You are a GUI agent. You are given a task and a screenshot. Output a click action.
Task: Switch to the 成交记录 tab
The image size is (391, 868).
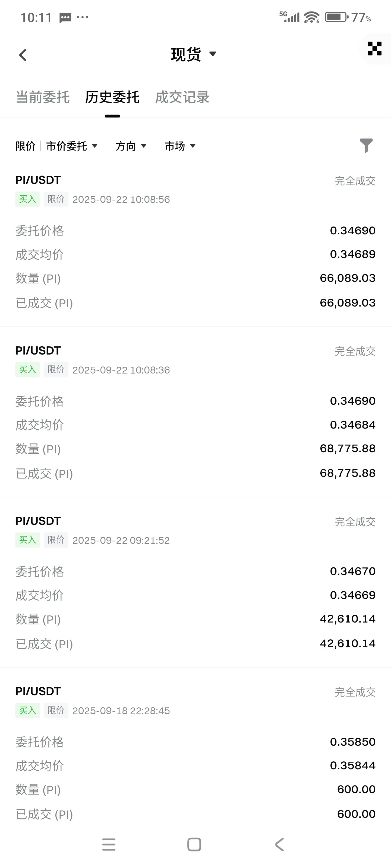tap(182, 97)
